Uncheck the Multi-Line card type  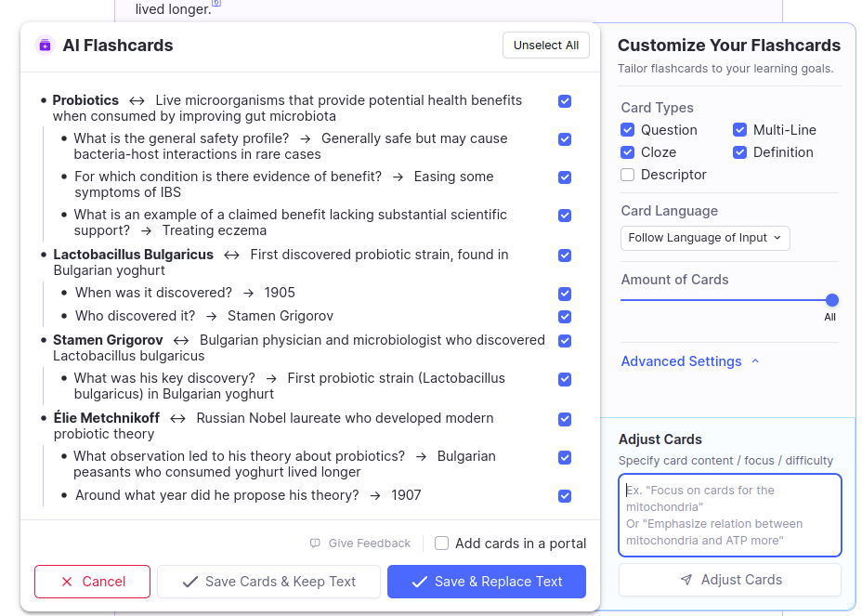coord(740,130)
